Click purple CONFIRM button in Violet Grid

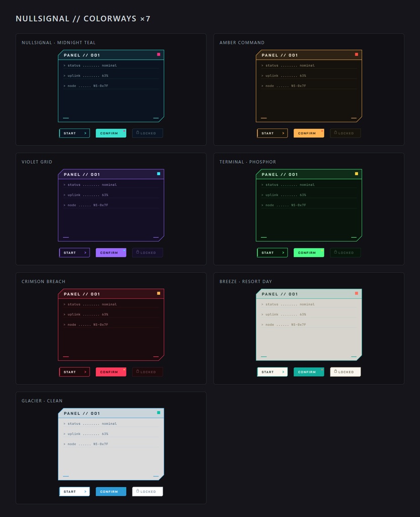[111, 252]
